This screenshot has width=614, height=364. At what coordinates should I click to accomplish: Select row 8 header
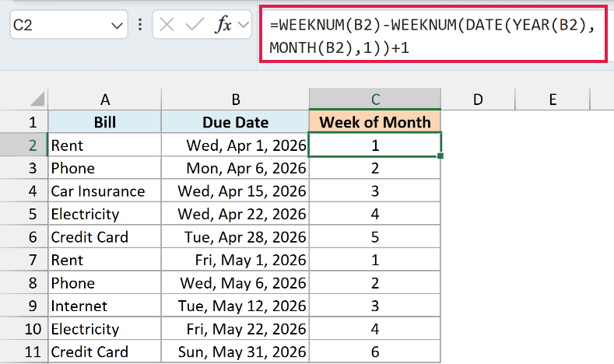24,283
